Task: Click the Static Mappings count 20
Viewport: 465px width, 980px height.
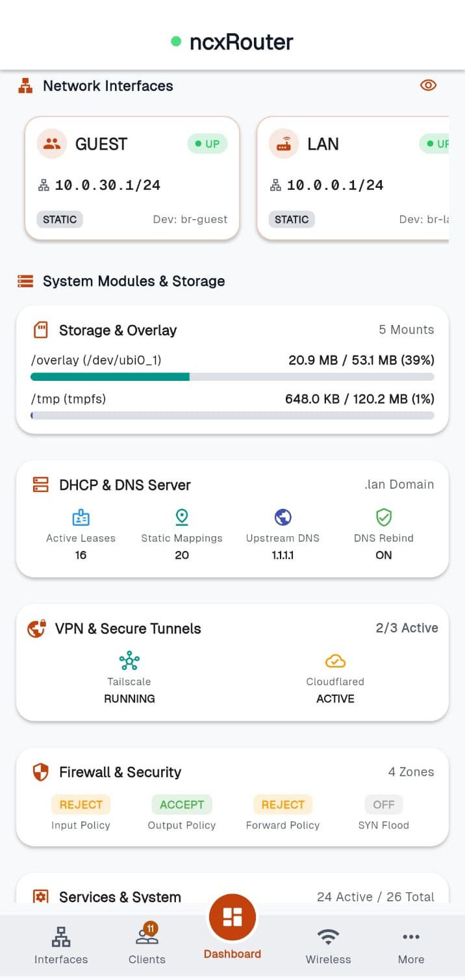Action: (182, 555)
